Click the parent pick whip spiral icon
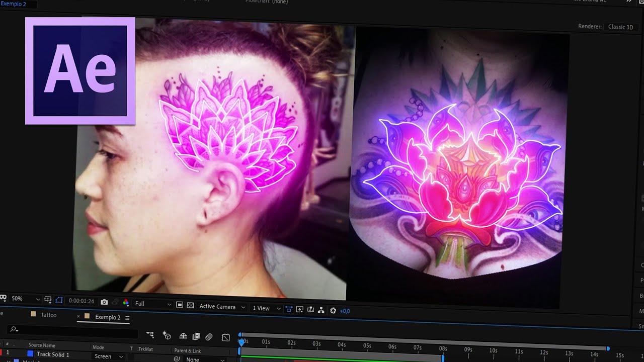 click(x=177, y=359)
